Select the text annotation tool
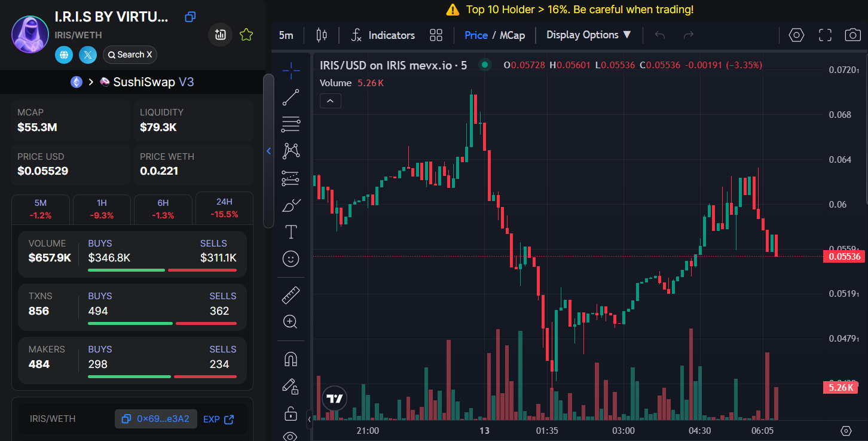The width and height of the screenshot is (868, 441). pos(291,232)
